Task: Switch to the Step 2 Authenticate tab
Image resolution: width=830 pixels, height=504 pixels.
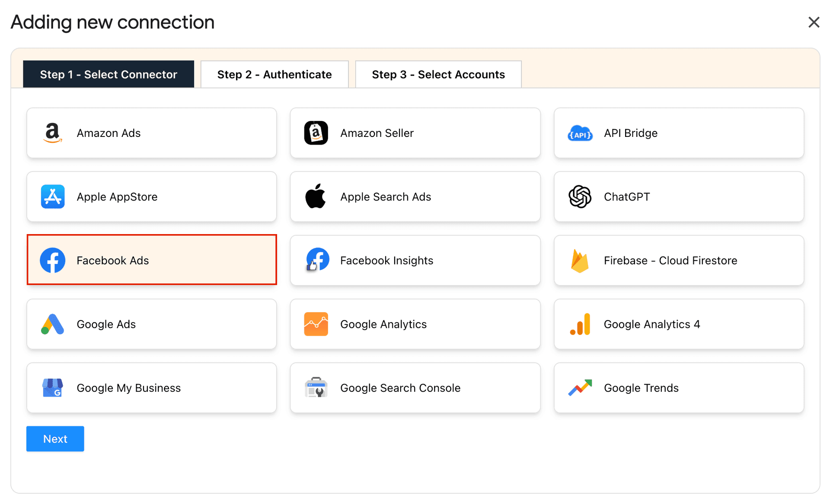Action: [x=274, y=74]
